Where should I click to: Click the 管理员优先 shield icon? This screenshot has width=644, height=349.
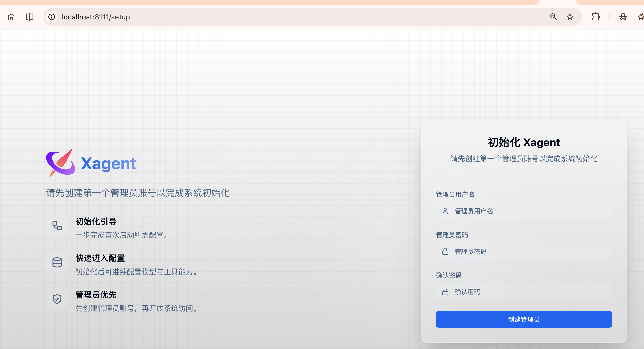[57, 299]
